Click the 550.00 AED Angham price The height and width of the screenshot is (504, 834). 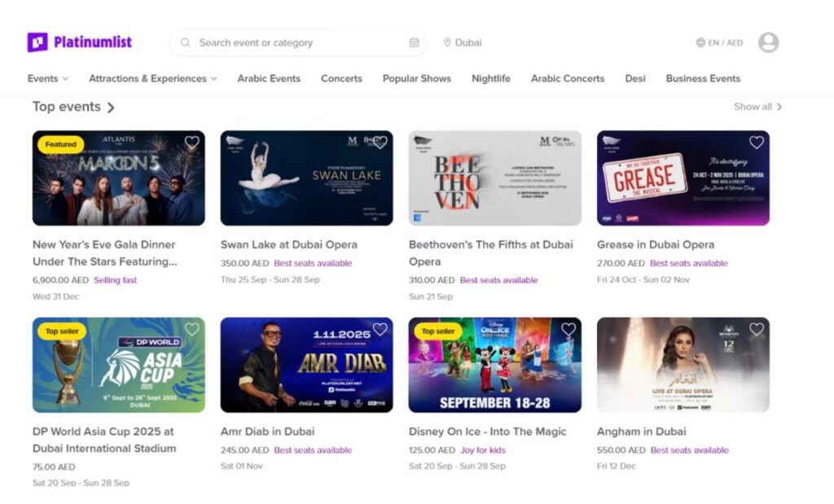click(621, 450)
